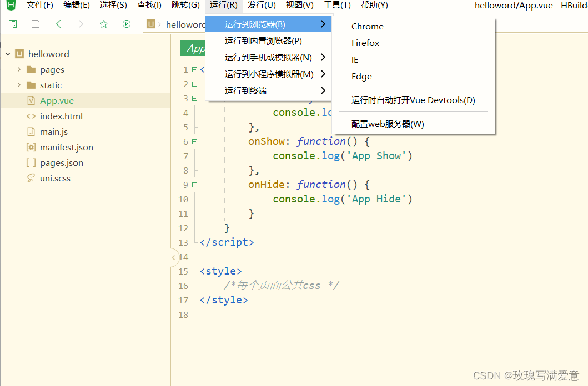Open the 选择(S) menu

click(113, 5)
